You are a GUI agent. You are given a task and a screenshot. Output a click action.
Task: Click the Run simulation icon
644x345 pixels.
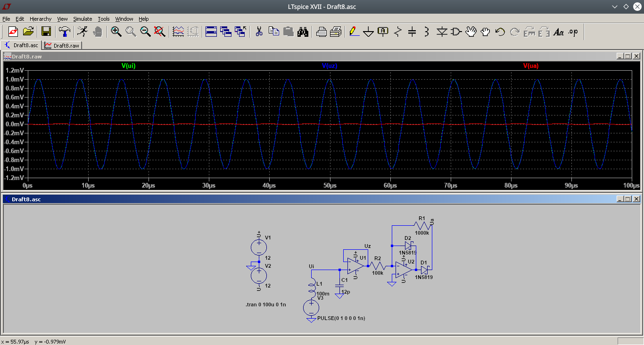(83, 32)
